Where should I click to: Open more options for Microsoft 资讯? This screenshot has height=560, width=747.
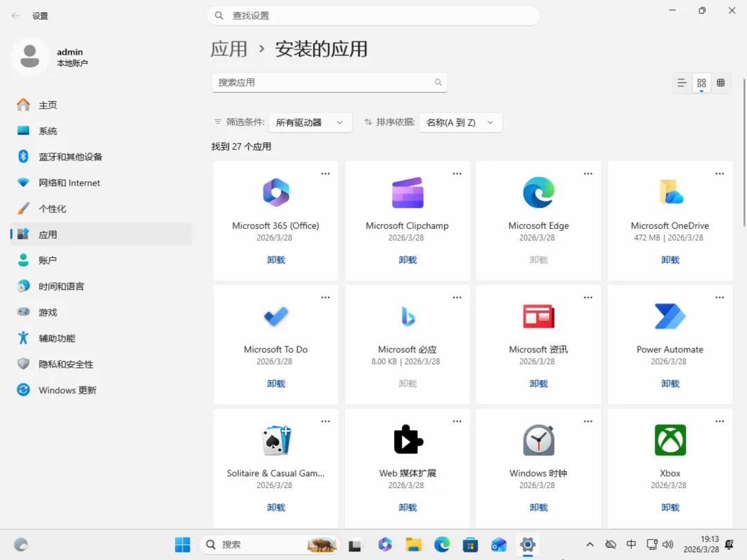click(588, 297)
